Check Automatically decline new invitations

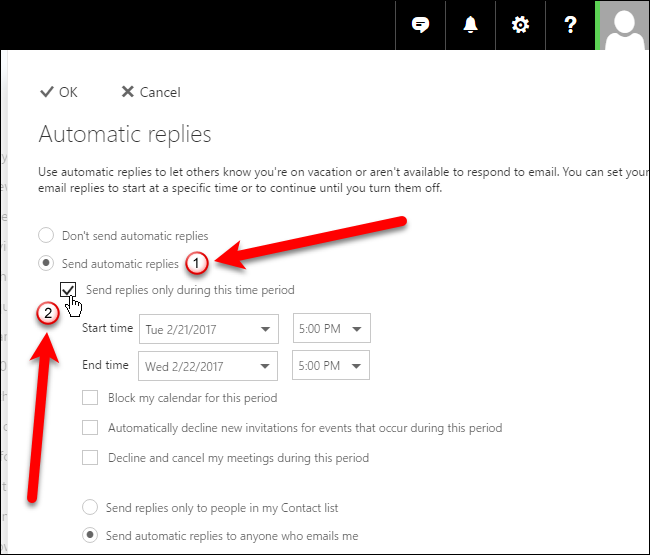coord(90,428)
